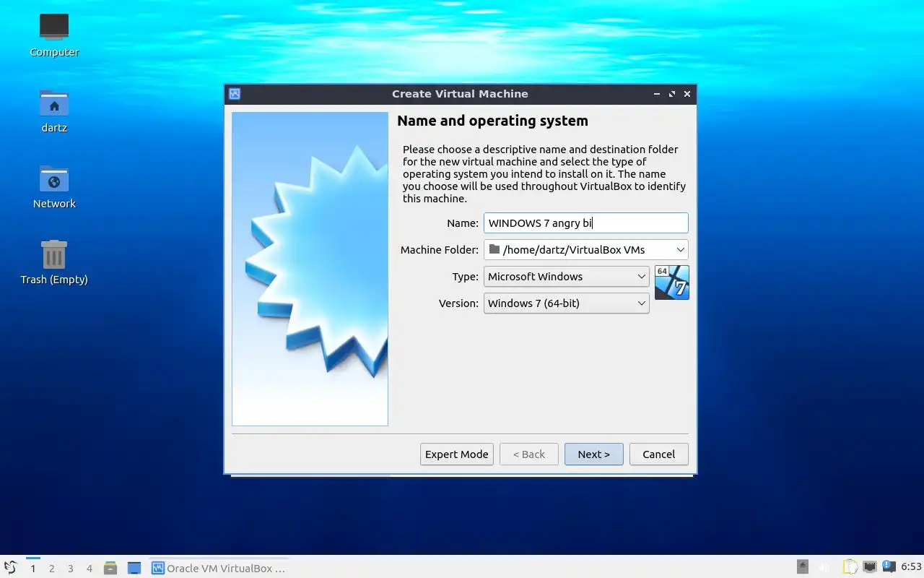This screenshot has width=924, height=578.
Task: Click the taskbar clock showing 6:53
Action: click(x=911, y=567)
